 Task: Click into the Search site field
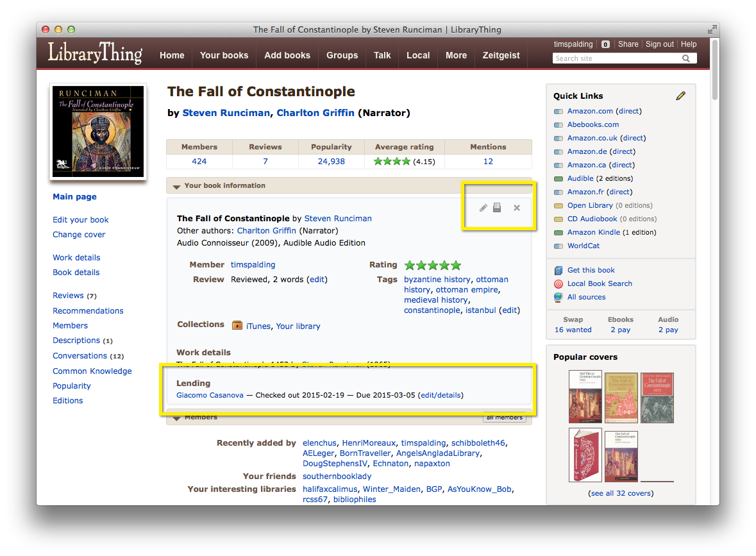[617, 58]
